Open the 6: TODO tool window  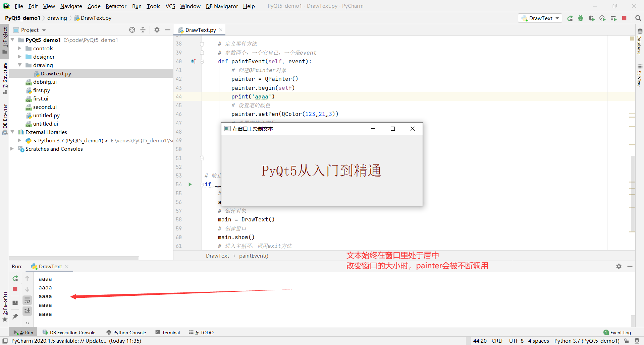(x=201, y=332)
